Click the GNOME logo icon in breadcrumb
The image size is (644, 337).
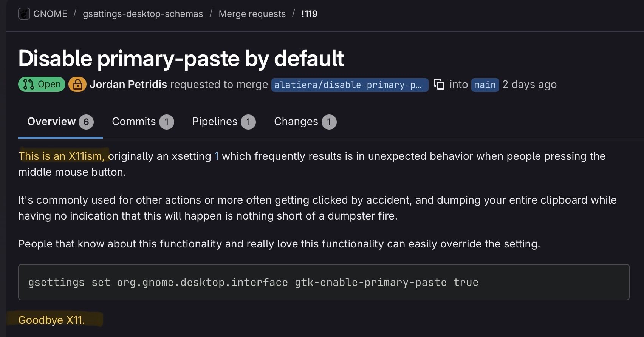[x=24, y=14]
